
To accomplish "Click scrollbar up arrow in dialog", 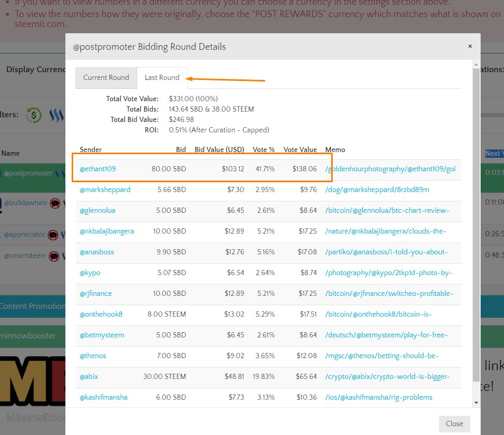I will [x=476, y=64].
